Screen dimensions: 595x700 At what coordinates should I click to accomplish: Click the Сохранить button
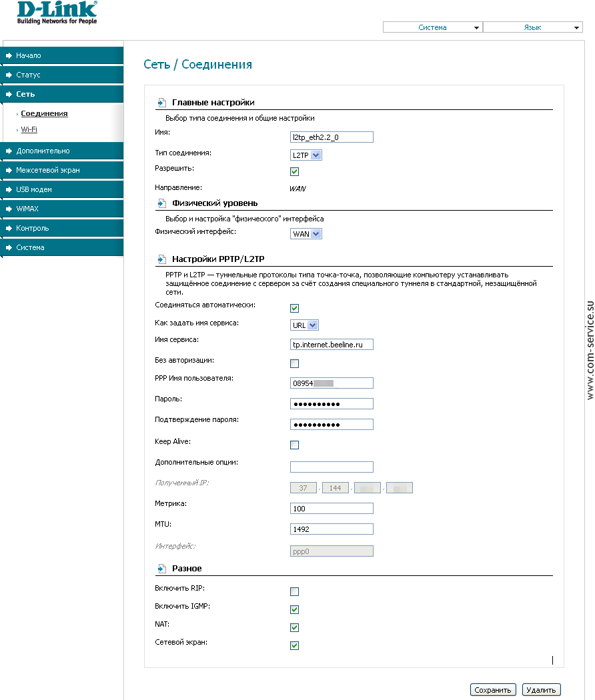(x=493, y=690)
